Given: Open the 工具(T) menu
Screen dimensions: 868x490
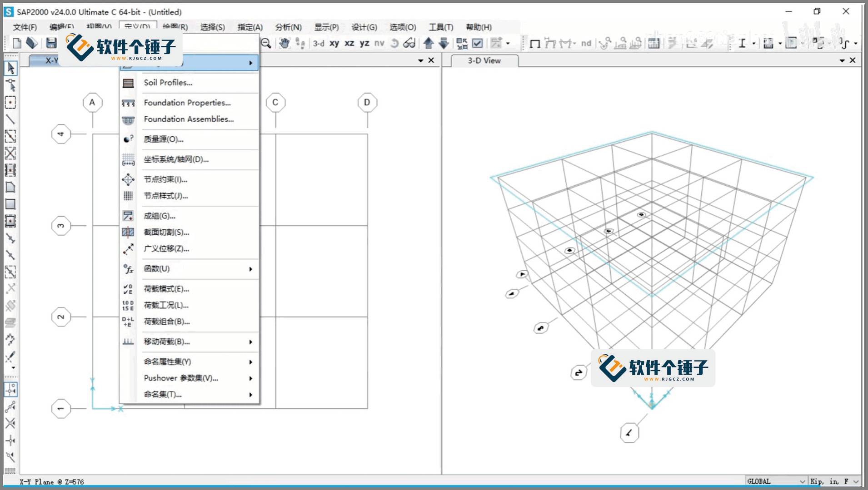Looking at the screenshot, I should click(441, 27).
